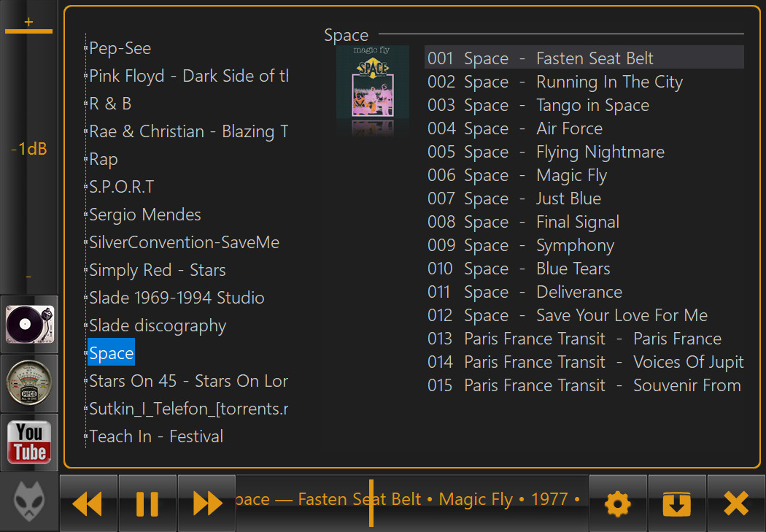
Task: Raise volume with the plus button
Action: (28, 22)
